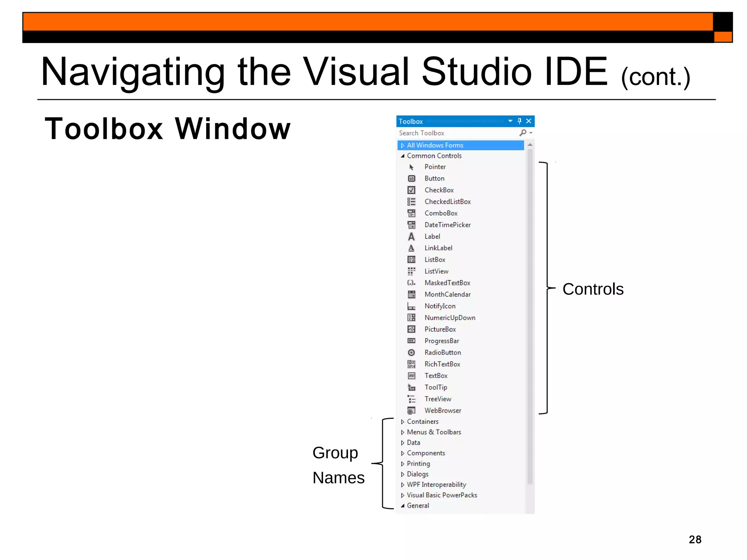Click the 'ProgressBar' item text
This screenshot has width=747, height=560.
coord(442,341)
